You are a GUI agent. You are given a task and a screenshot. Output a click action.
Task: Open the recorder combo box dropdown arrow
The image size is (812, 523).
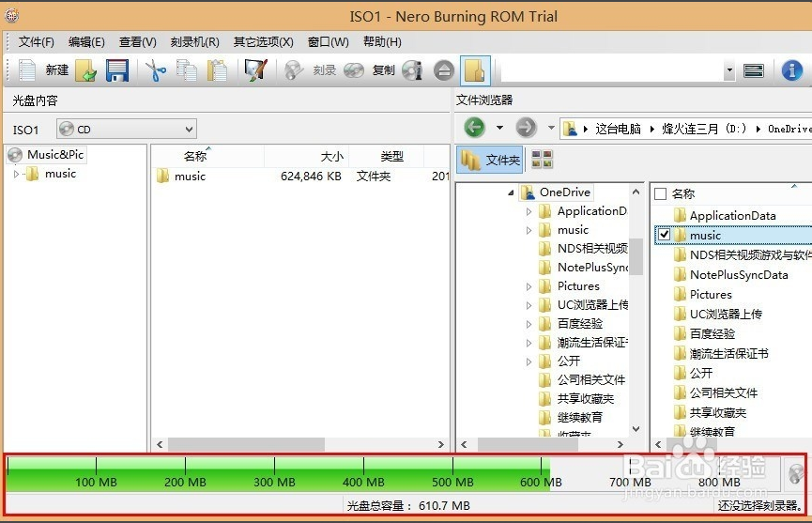coord(729,69)
